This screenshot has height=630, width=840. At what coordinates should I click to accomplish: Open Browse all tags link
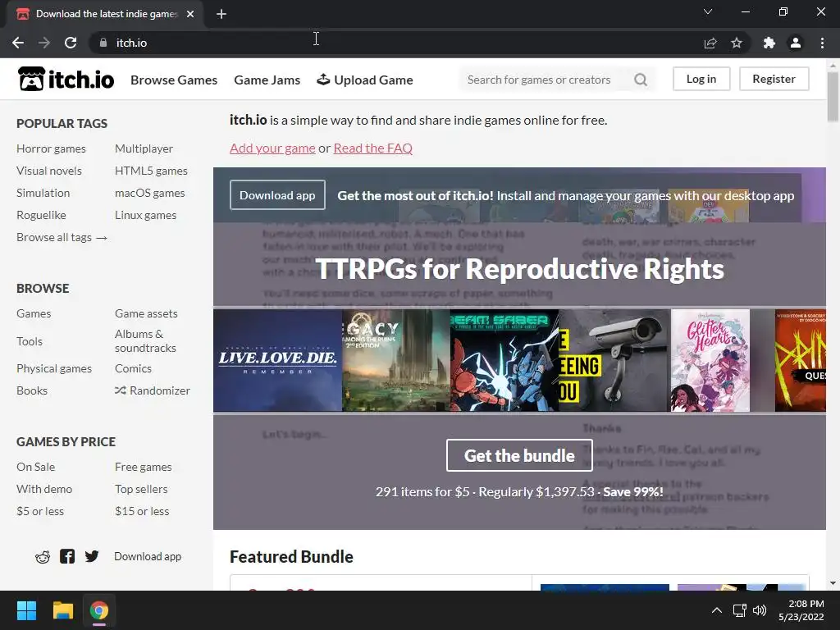point(62,237)
